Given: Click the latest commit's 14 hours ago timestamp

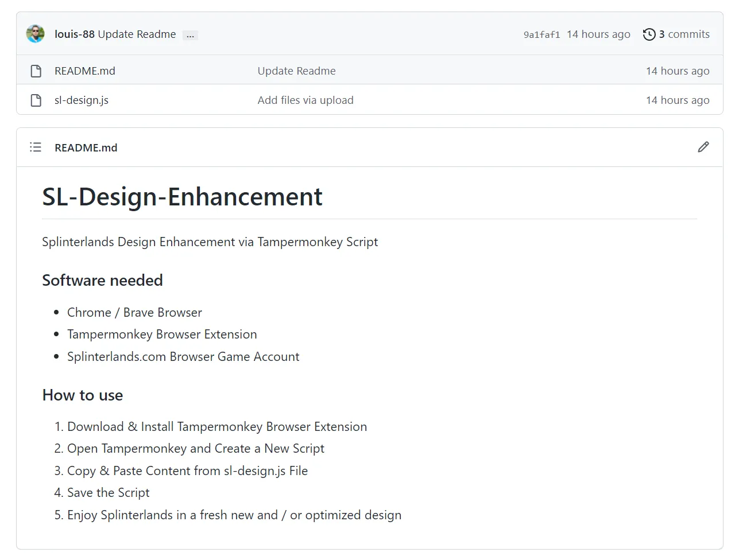Looking at the screenshot, I should pos(598,34).
